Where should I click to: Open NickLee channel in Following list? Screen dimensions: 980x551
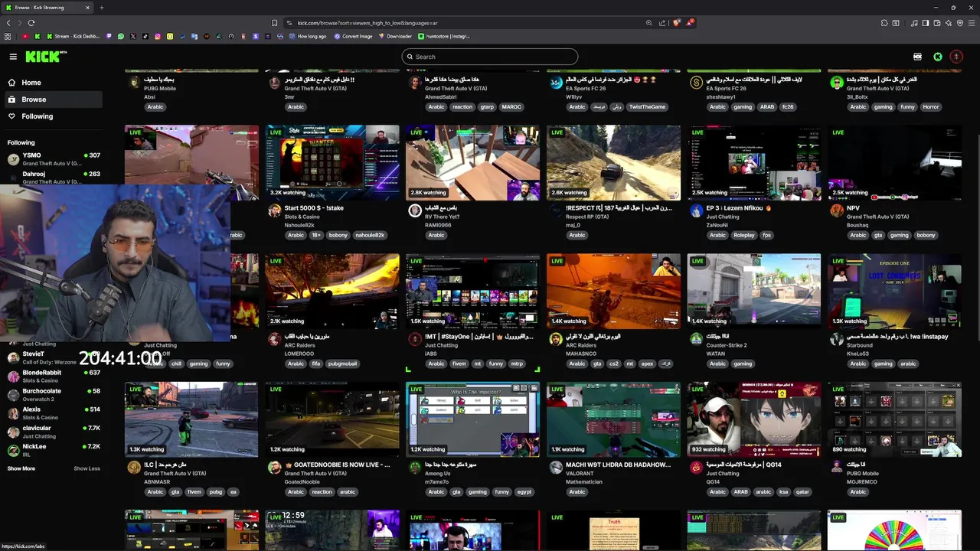pyautogui.click(x=54, y=450)
